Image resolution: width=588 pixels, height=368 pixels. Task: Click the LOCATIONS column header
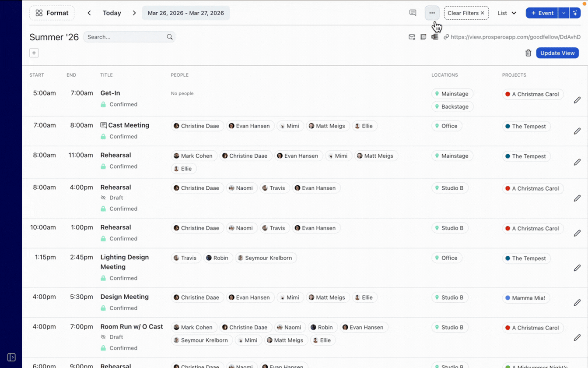444,75
